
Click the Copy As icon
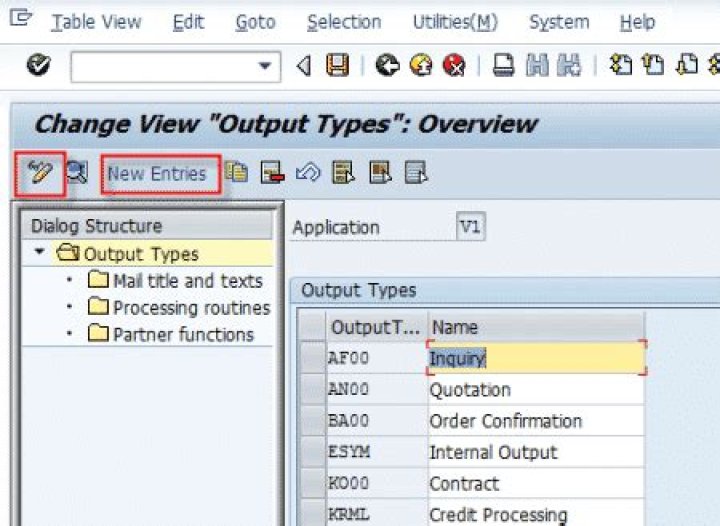tap(237, 173)
